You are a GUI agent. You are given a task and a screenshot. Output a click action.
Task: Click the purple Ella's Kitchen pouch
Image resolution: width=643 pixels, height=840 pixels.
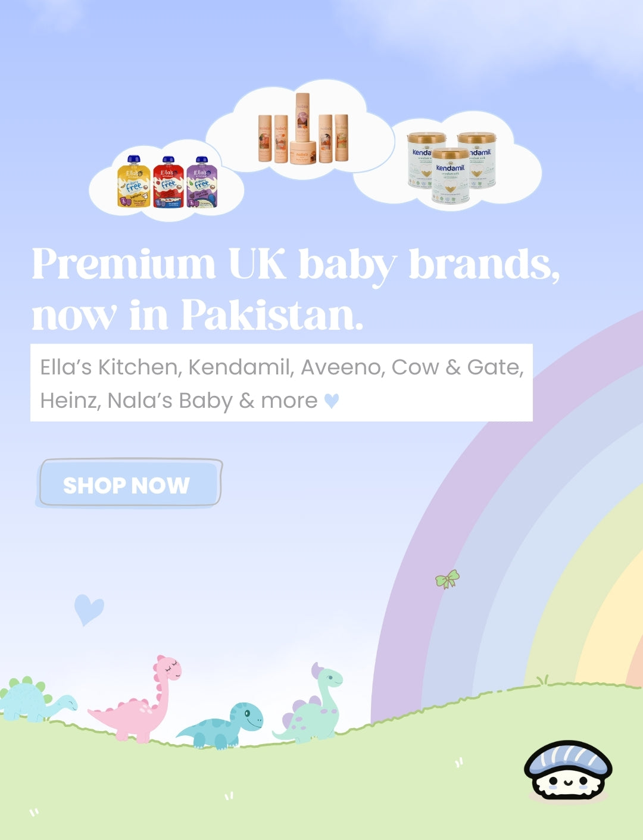(x=202, y=182)
